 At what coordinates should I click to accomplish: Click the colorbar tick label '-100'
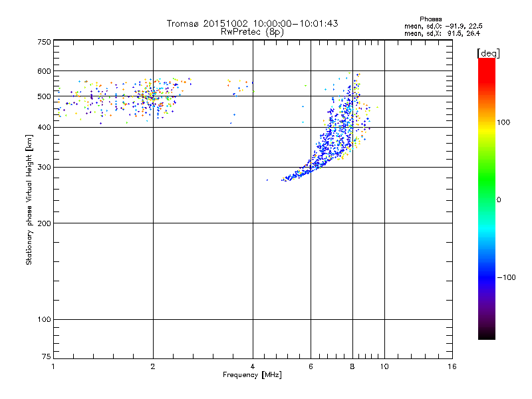pos(506,277)
